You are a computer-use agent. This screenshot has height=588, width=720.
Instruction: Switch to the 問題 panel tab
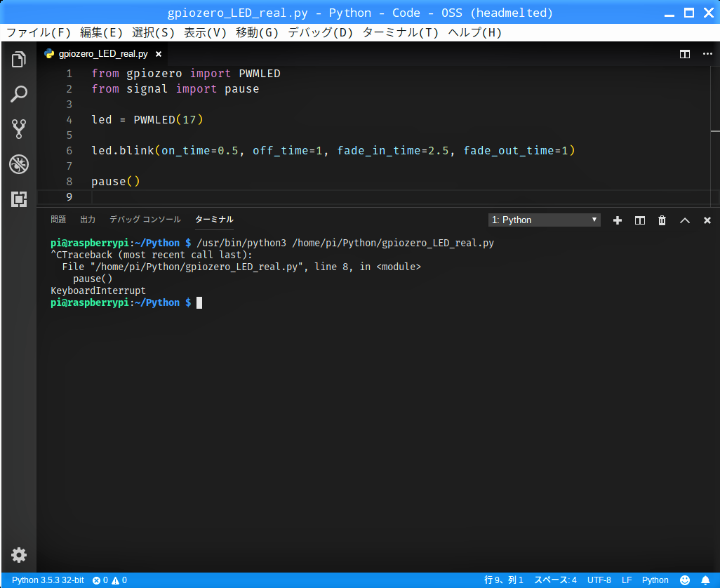coord(58,220)
